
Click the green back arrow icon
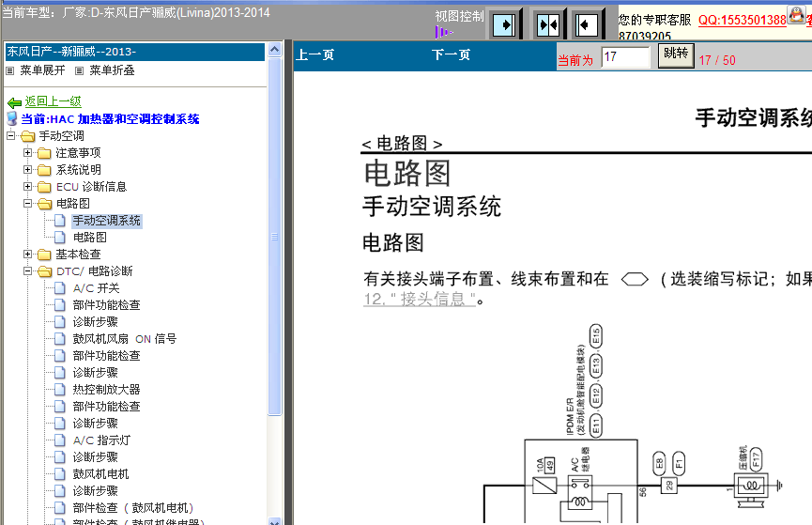tap(14, 102)
